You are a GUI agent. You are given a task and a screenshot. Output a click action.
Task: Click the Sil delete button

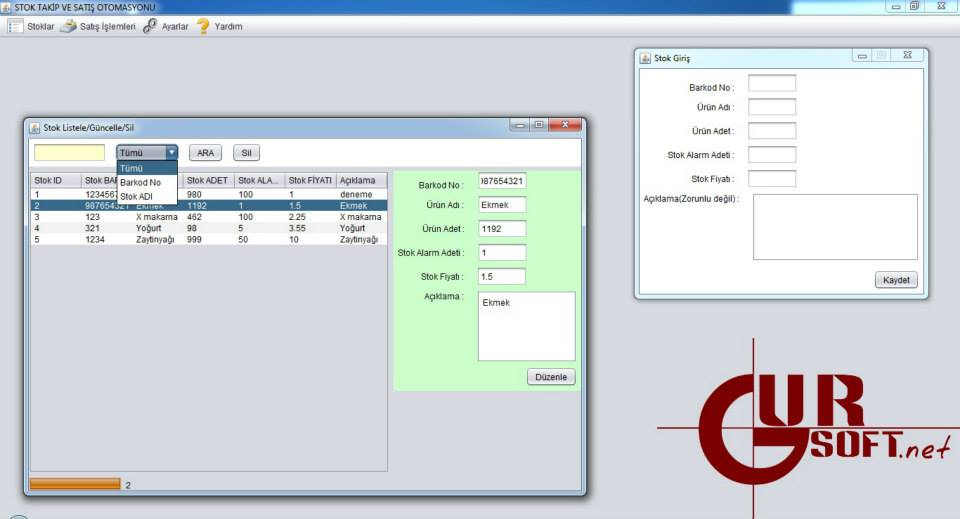coord(245,153)
